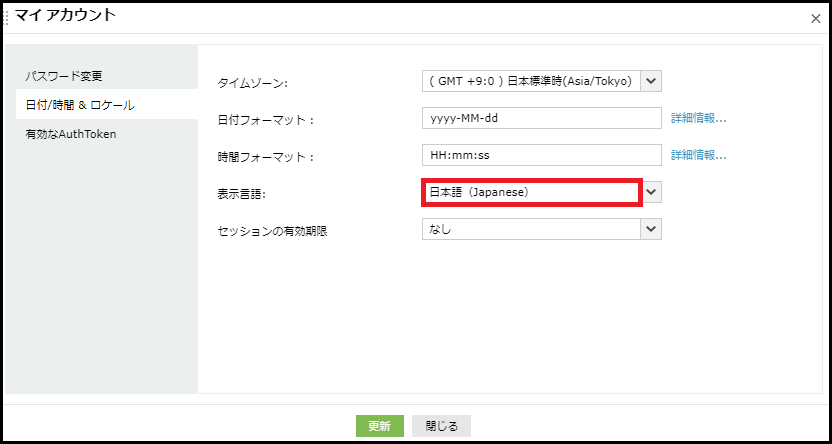The image size is (832, 444).
Task: Click the drag handle beside マイ アカウント title
Action: click(x=7, y=15)
